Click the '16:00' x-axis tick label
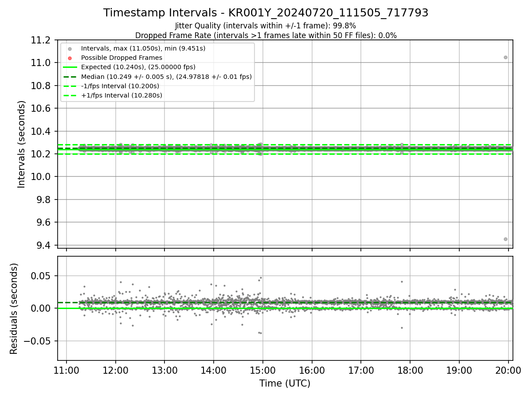532x399 pixels. 312,370
